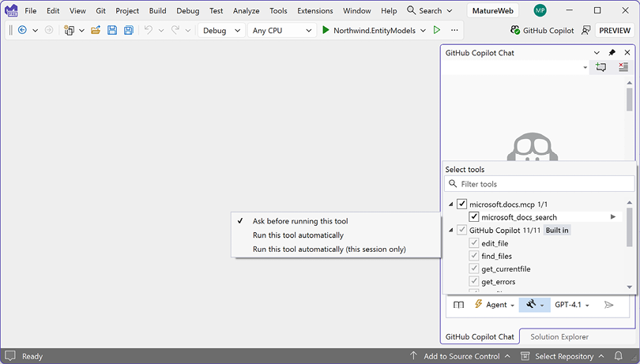Click the PREVIEW button
Image resolution: width=640 pixels, height=364 pixels.
point(614,30)
